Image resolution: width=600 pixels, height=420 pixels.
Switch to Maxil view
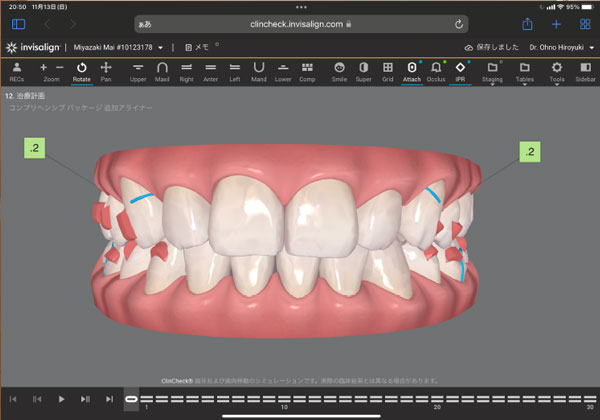click(162, 72)
